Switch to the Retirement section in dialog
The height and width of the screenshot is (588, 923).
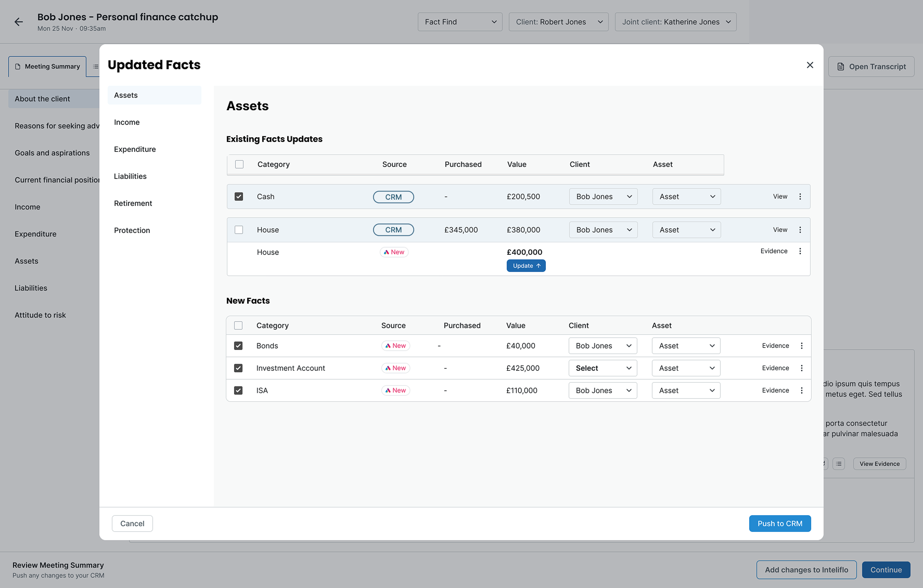point(155,203)
